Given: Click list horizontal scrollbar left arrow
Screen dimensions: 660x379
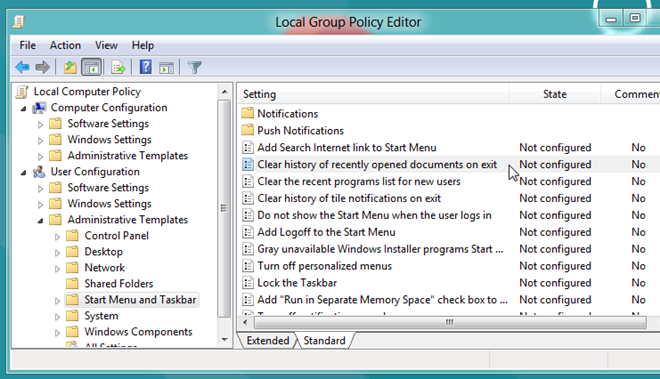Looking at the screenshot, I should point(245,323).
